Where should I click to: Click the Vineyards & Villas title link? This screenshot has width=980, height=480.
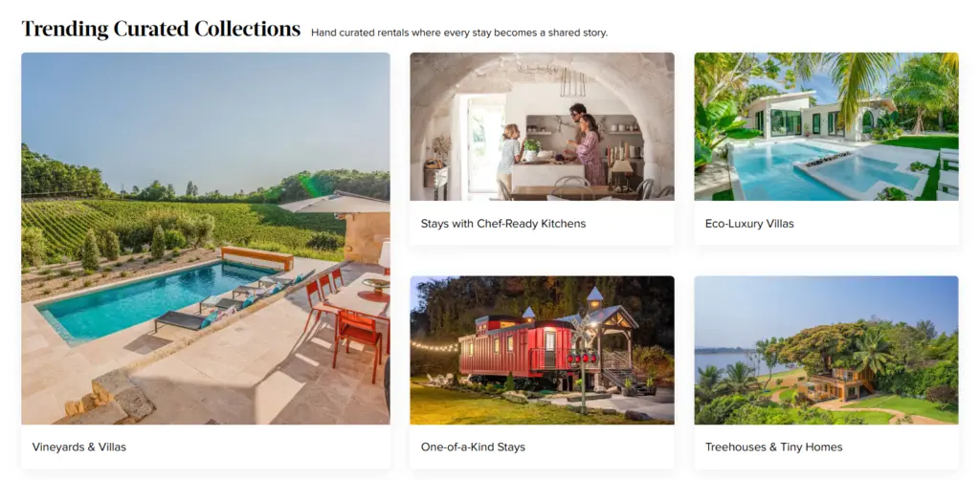pos(79,447)
